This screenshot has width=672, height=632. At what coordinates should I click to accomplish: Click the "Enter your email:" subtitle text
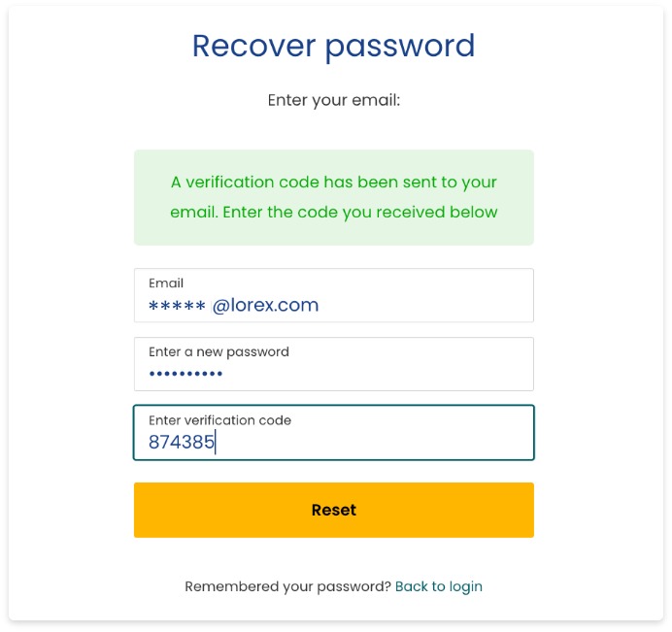click(333, 100)
